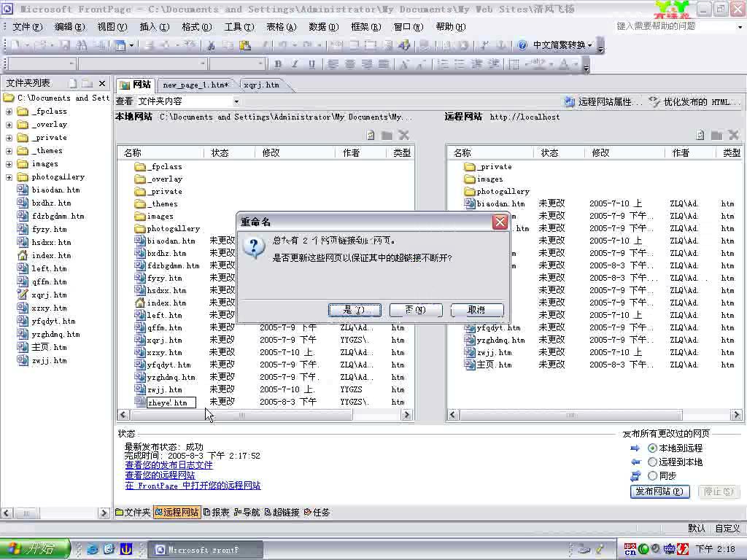Click the Cut scissors toolbar icon
Image resolution: width=747 pixels, height=560 pixels.
211,45
